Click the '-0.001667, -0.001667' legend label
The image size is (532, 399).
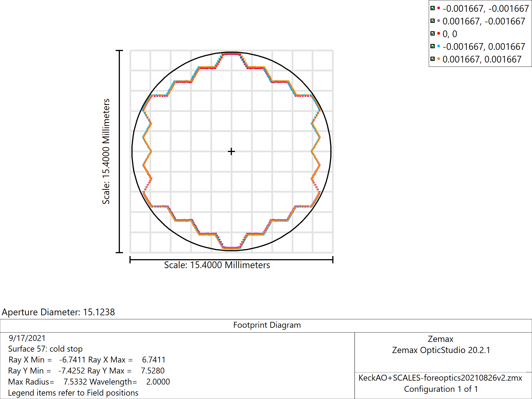[485, 8]
